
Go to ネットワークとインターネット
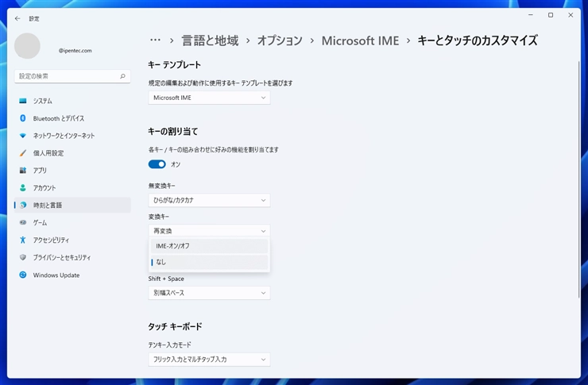pos(72,136)
